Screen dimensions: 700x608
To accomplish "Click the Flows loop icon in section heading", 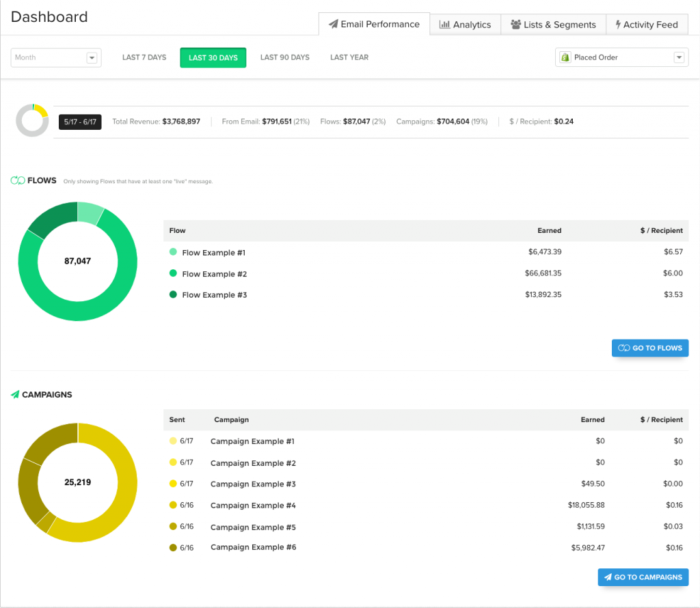I will click(x=18, y=180).
